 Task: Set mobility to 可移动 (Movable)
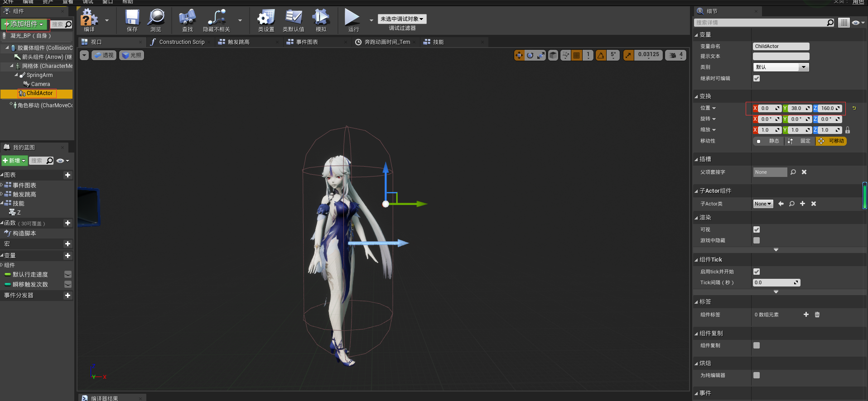[831, 141]
